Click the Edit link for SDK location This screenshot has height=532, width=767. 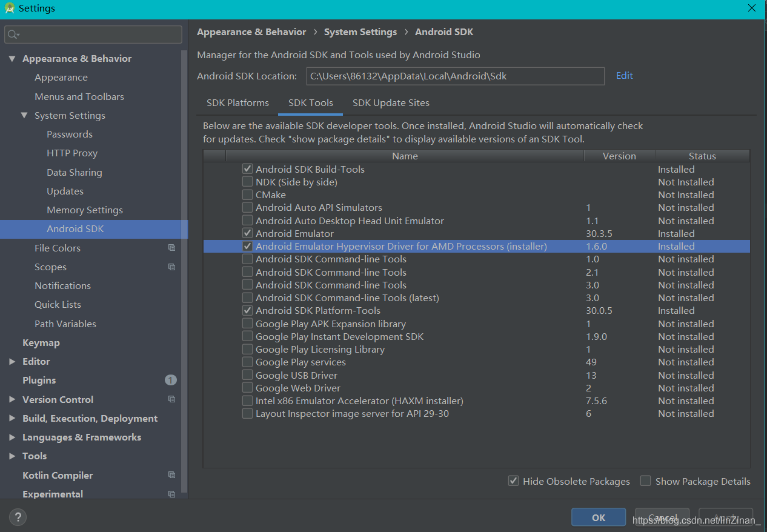click(624, 76)
